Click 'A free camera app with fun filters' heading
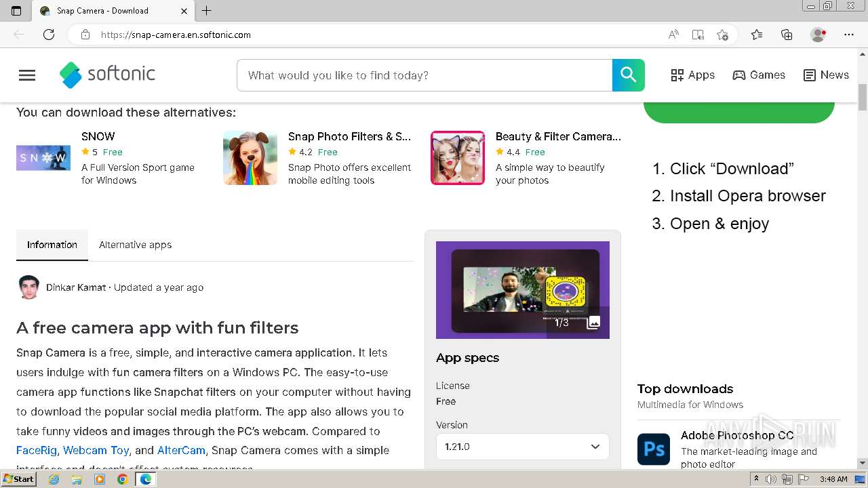 pos(157,327)
